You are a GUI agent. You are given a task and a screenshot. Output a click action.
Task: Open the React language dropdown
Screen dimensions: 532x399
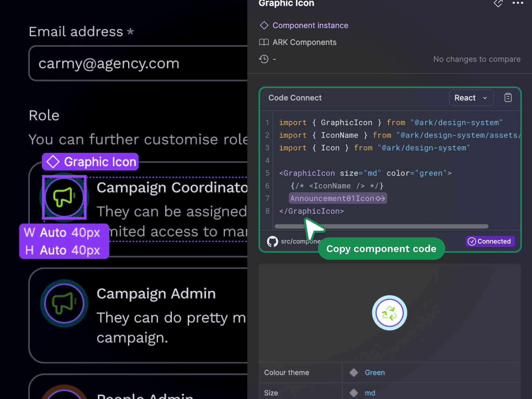coord(471,98)
